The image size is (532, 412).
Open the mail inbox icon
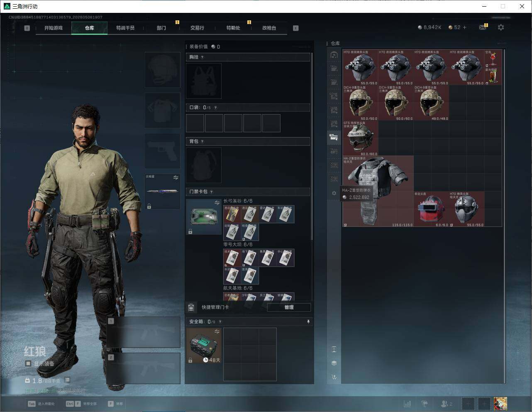483,27
